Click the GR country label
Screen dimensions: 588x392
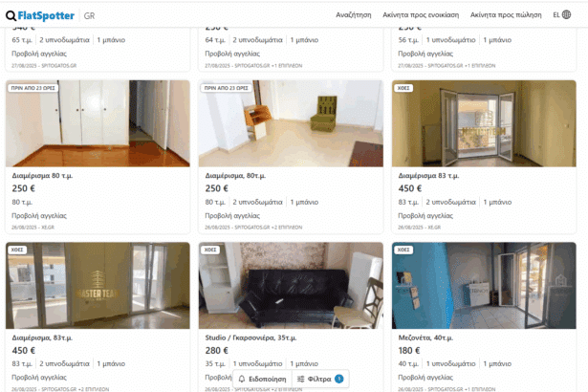[89, 15]
